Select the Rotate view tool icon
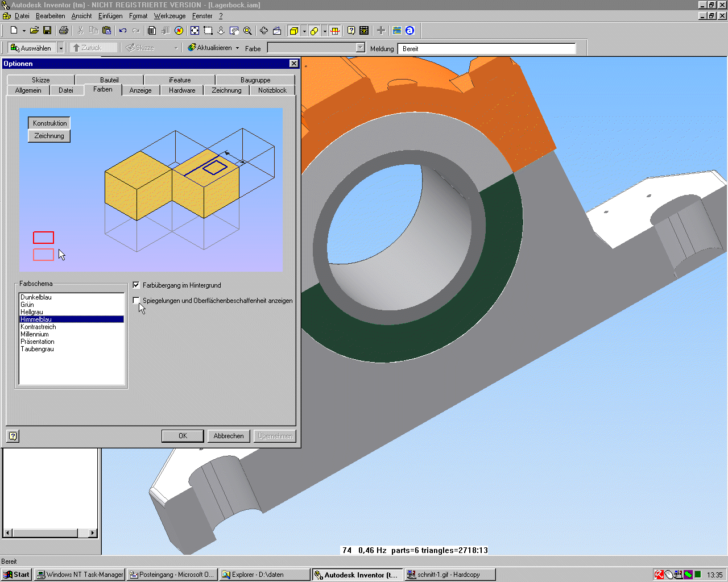Screen dimensions: 728x582 click(264, 31)
